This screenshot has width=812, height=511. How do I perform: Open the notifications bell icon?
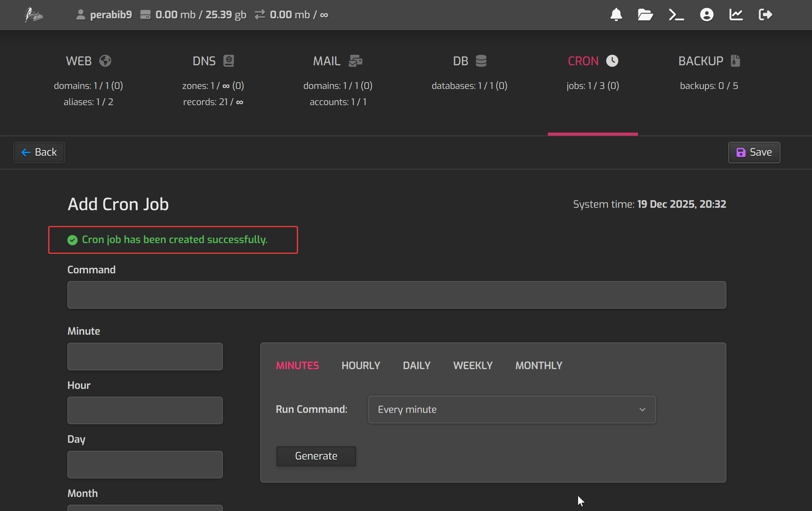point(616,14)
